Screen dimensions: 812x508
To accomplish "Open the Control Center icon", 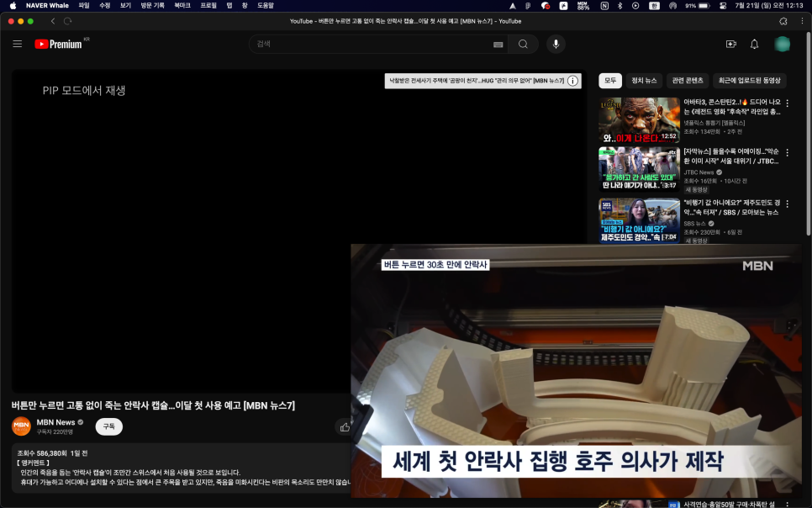I will [x=723, y=6].
